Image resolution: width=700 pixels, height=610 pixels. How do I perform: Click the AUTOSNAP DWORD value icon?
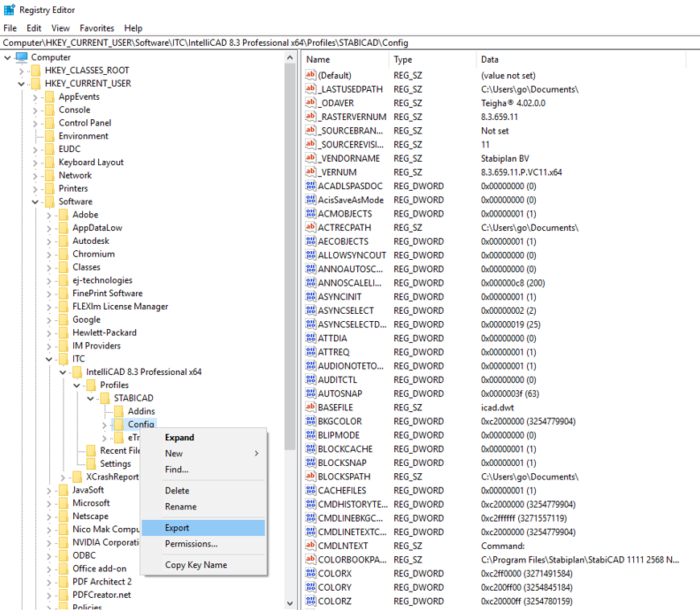[x=311, y=394]
